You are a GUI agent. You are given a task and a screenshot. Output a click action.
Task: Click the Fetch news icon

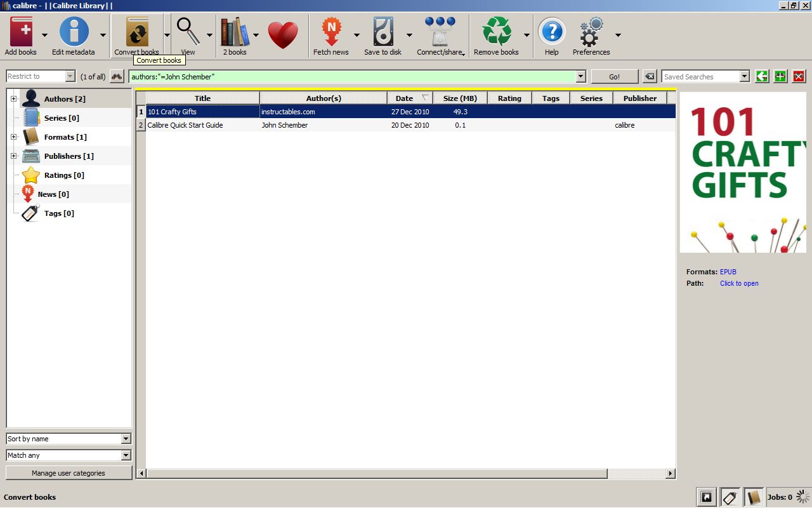(331, 33)
